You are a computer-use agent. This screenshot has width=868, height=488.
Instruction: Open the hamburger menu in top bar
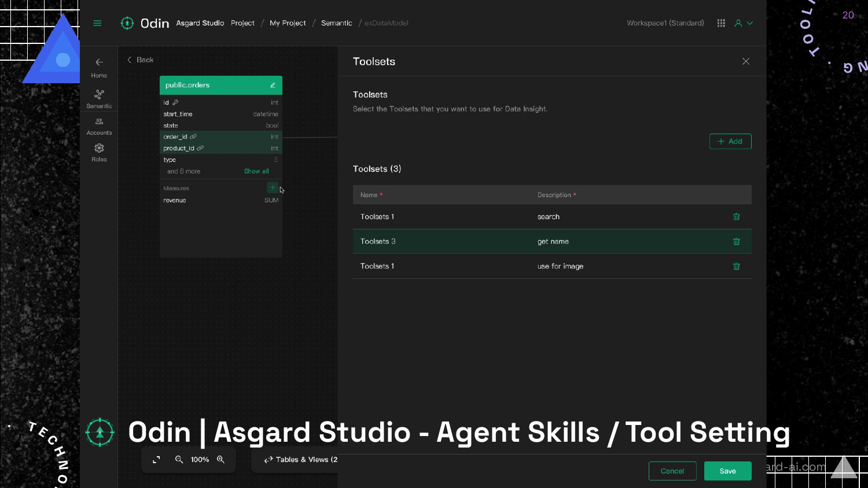coord(97,23)
